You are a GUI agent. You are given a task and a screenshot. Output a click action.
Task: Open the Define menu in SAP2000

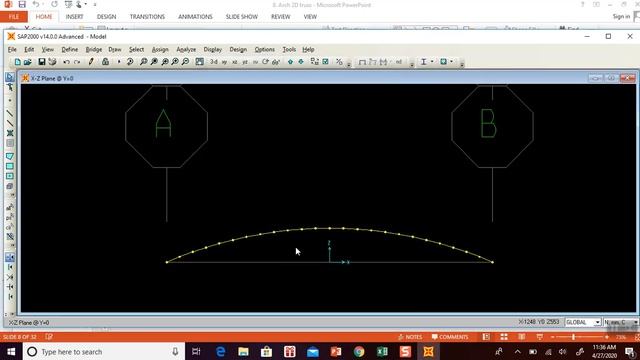(69, 49)
